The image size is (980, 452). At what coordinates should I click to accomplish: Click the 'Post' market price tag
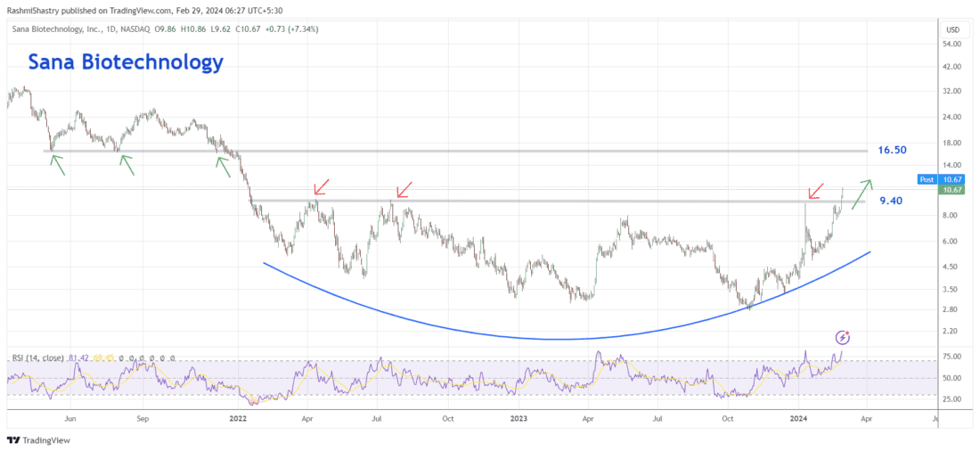(927, 179)
